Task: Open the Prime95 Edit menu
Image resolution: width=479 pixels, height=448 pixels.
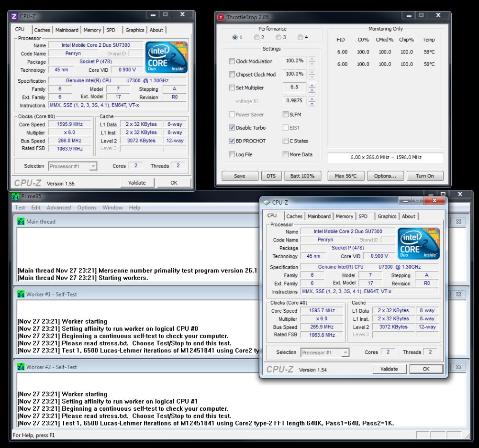Action: click(36, 208)
